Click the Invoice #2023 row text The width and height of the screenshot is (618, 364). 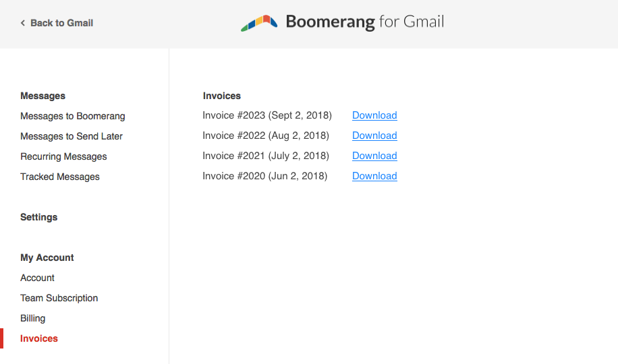[267, 115]
